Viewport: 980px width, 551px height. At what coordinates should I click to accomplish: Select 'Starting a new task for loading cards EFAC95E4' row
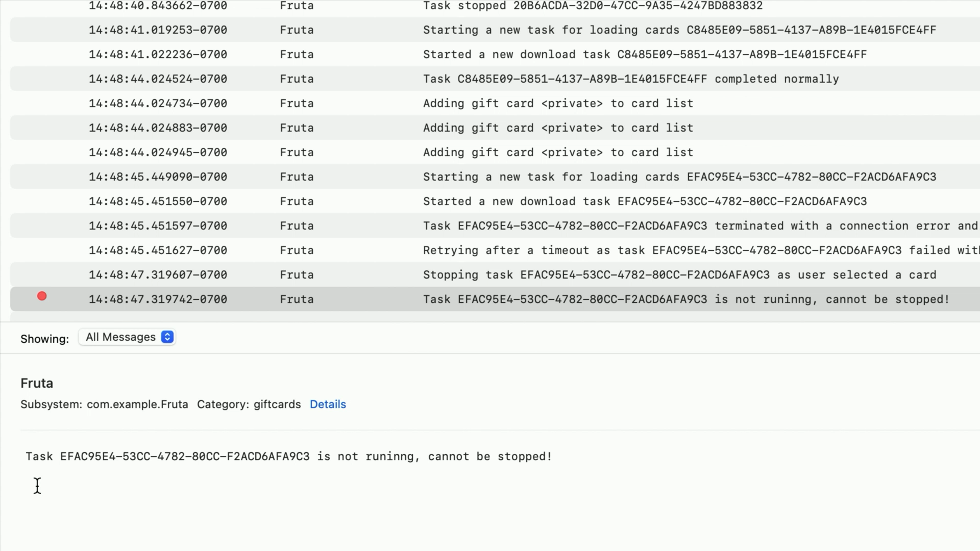[495, 177]
